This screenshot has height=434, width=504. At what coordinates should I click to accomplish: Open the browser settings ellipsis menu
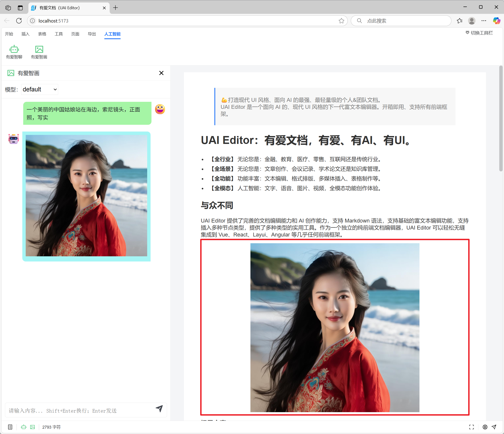point(483,21)
